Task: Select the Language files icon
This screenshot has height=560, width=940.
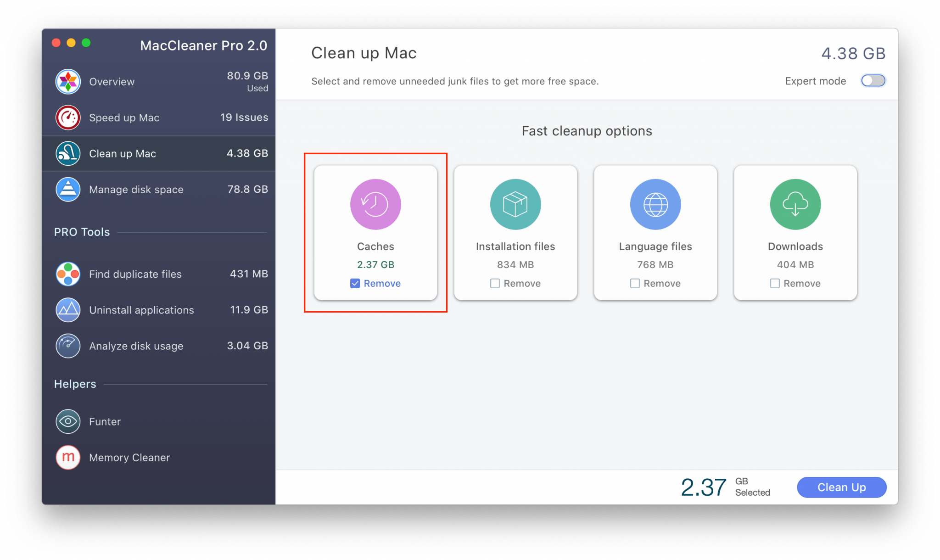Action: [x=656, y=205]
